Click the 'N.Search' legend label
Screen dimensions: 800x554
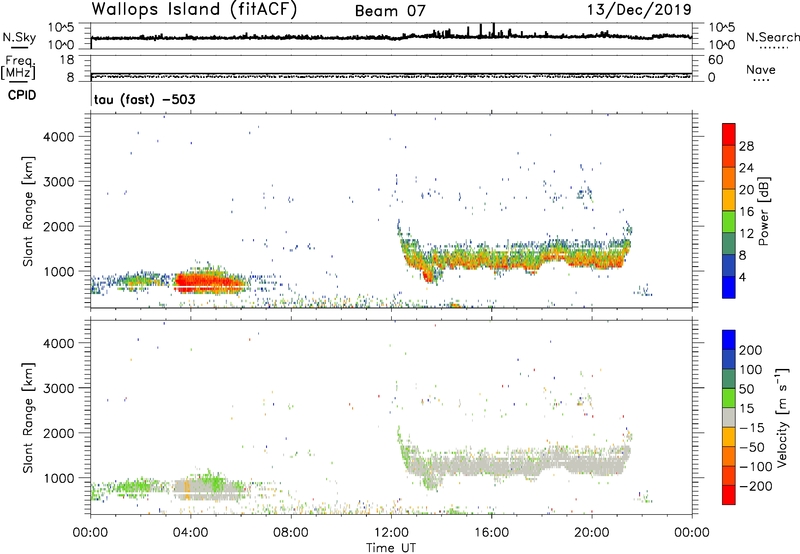772,37
